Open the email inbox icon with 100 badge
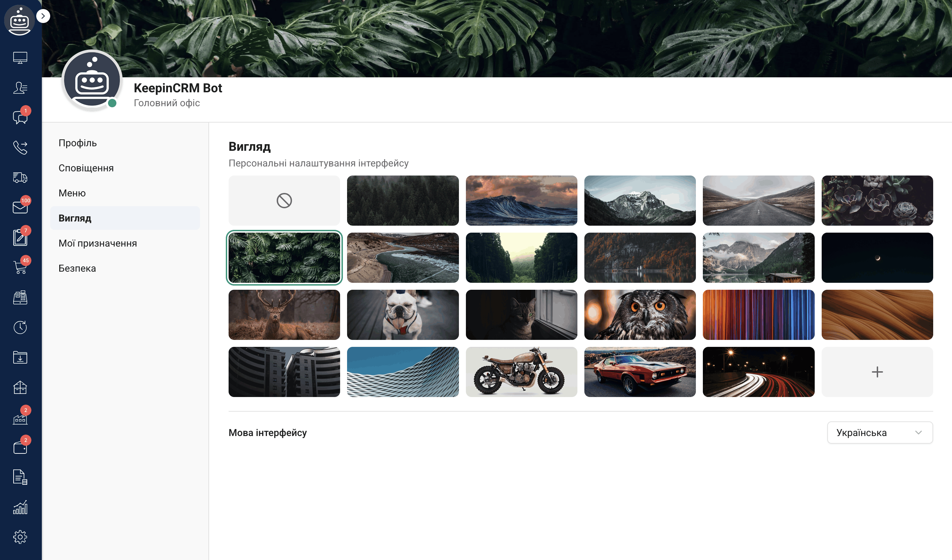952x560 pixels. pyautogui.click(x=21, y=207)
